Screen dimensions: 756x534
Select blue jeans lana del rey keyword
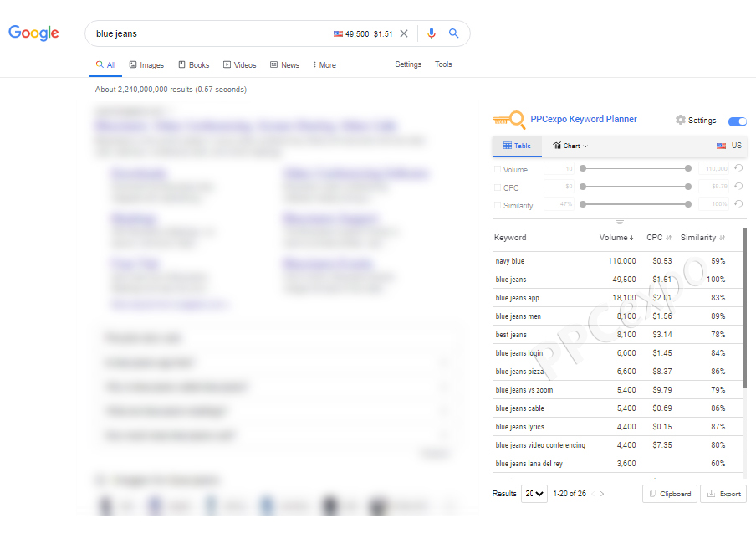[x=529, y=464]
